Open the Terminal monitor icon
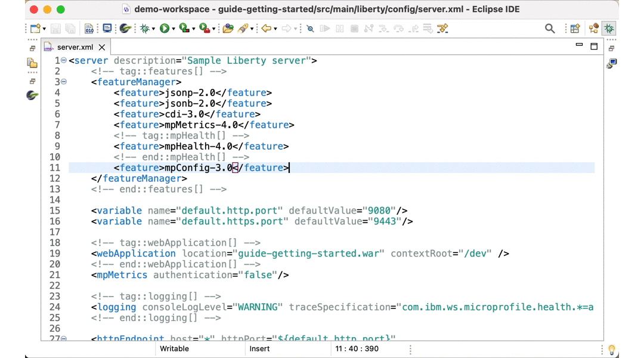This screenshot has height=358, width=644. point(107,29)
